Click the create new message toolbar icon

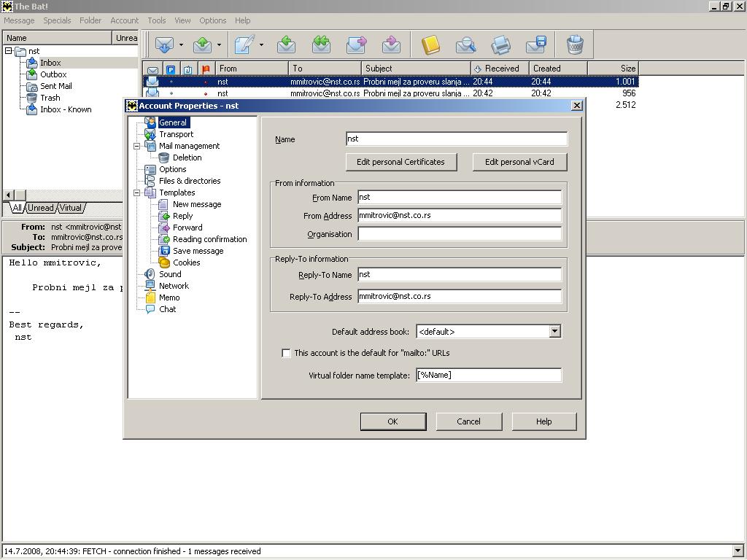(244, 45)
